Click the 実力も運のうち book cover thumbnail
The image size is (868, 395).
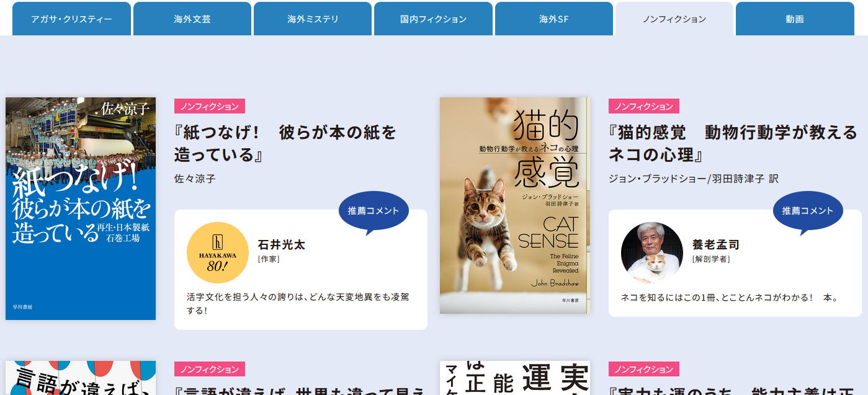(515, 378)
